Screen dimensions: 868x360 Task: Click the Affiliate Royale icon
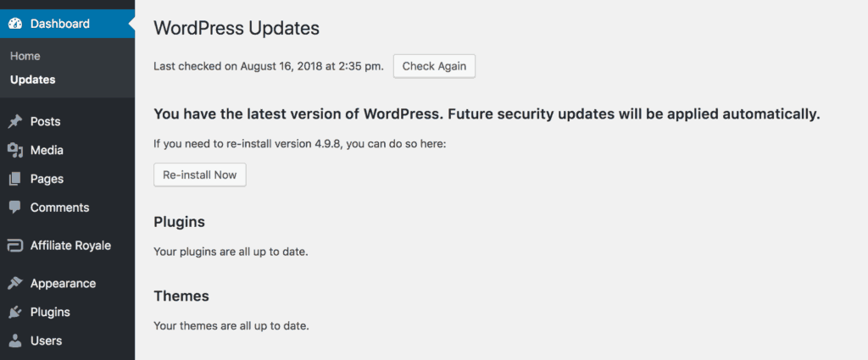coord(15,246)
